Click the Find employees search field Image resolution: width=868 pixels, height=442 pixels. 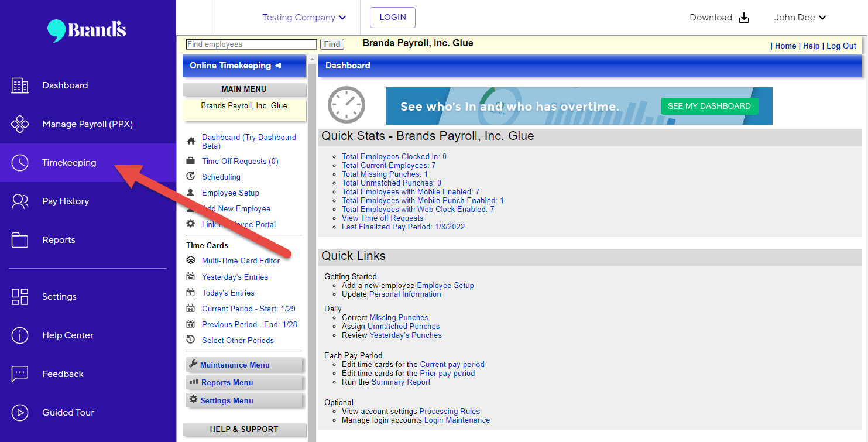252,44
